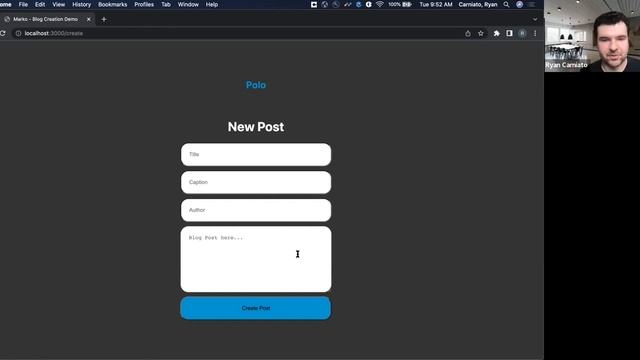This screenshot has height=360, width=640.
Task: Open Spotlight search magnifier in menu bar
Action: pos(506,4)
